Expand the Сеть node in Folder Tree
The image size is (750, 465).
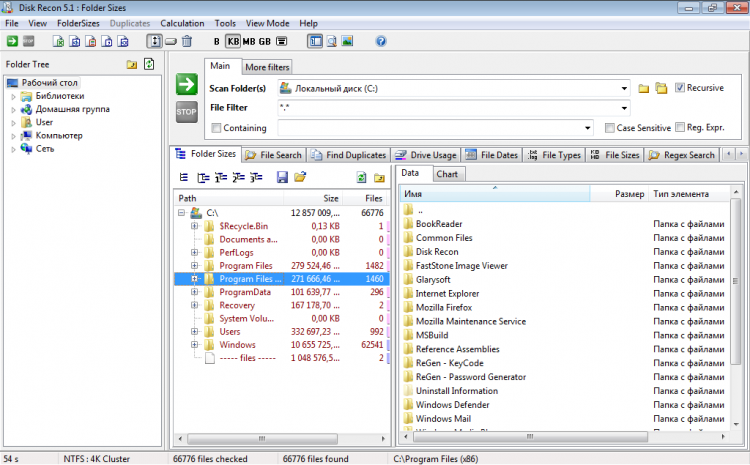point(13,149)
